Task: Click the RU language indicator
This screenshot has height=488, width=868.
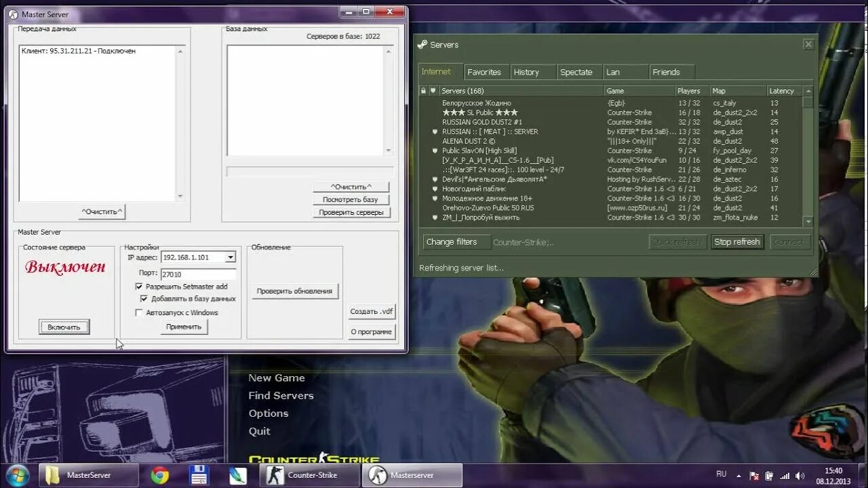Action: coord(721,474)
